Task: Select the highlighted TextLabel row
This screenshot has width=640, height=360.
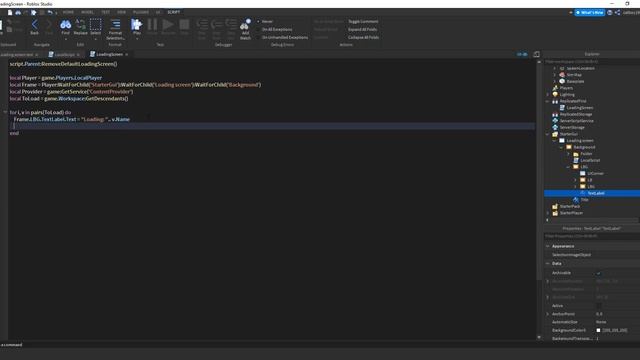Action: coord(592,193)
